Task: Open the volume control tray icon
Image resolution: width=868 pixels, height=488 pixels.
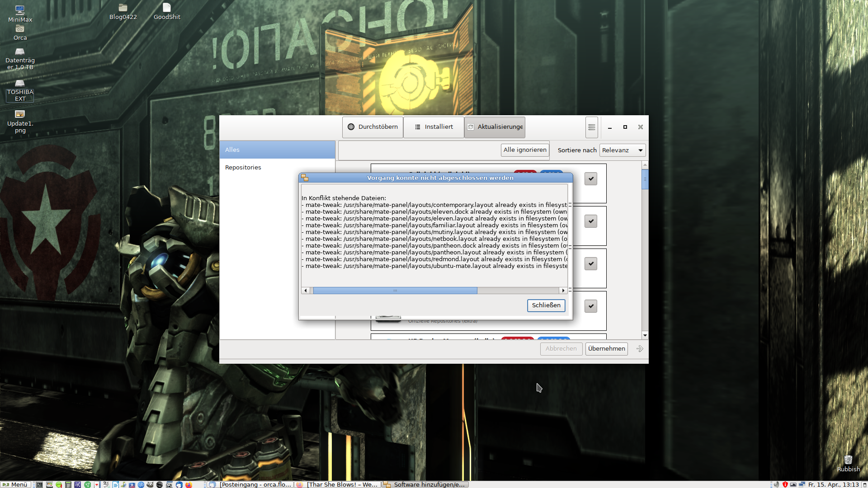Action: click(x=776, y=484)
